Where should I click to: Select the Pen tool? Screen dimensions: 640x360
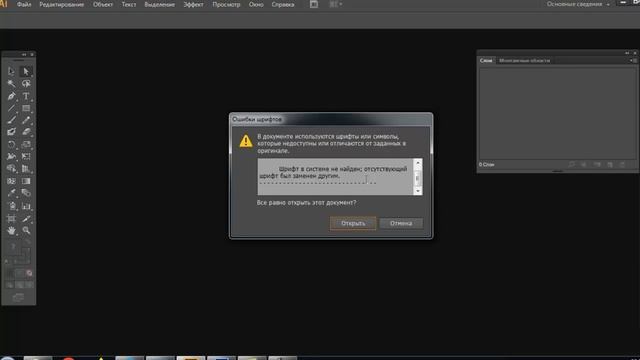(x=11, y=96)
